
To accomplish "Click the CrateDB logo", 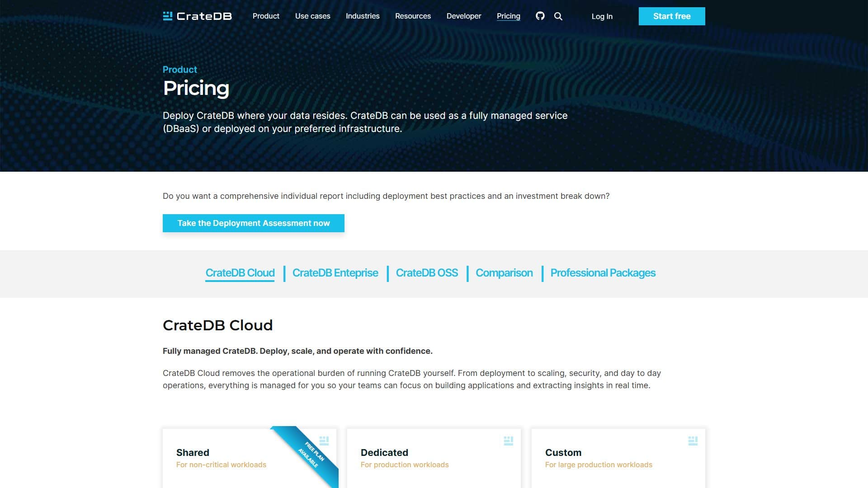I will click(197, 16).
